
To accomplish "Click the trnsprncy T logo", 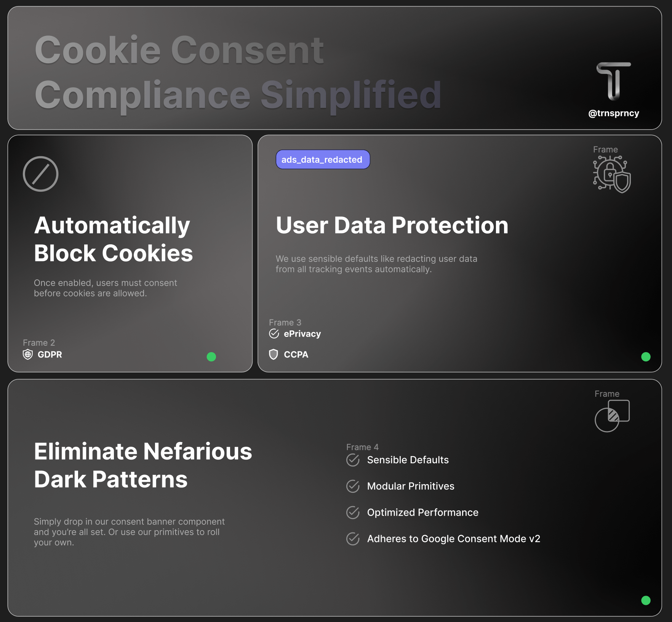I will click(613, 81).
